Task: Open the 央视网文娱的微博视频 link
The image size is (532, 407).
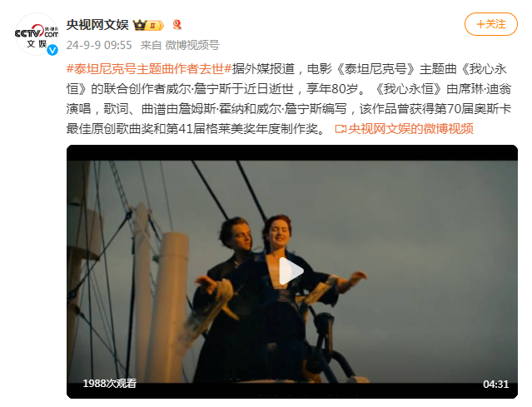Action: coord(410,128)
